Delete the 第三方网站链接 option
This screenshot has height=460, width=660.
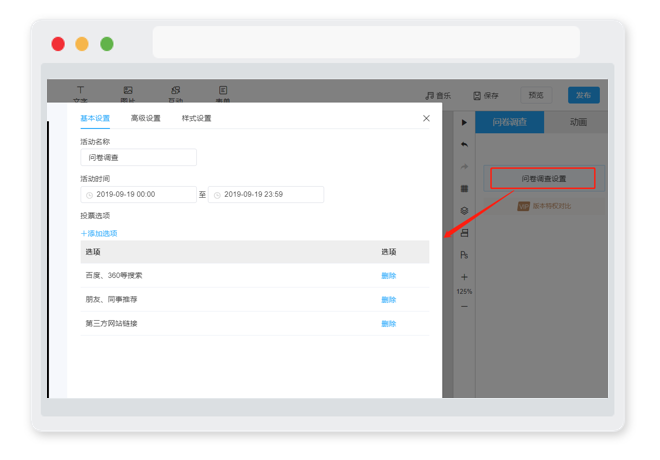(x=389, y=324)
